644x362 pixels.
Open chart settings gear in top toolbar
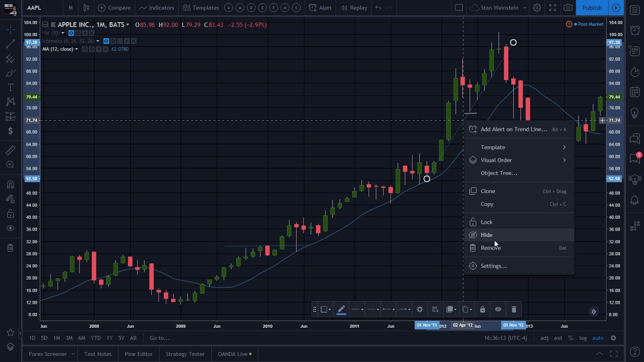[x=537, y=8]
